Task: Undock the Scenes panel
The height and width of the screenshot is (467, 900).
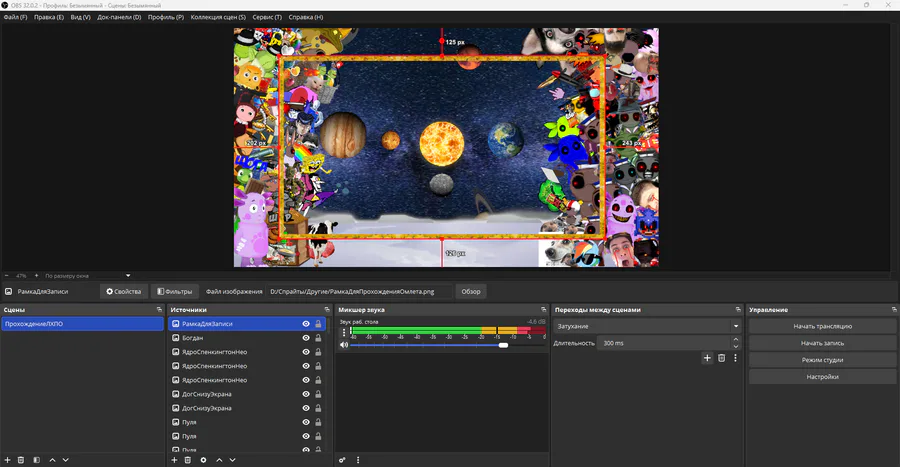Action: coord(160,310)
